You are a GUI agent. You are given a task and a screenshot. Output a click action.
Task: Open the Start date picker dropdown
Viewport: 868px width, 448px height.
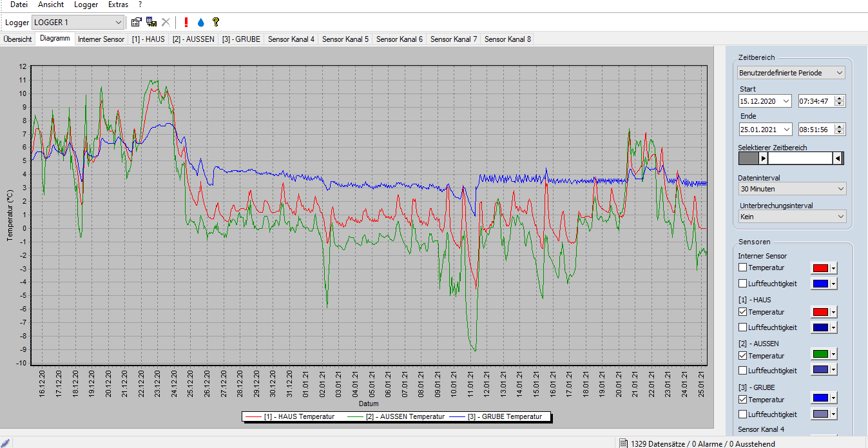pyautogui.click(x=786, y=101)
